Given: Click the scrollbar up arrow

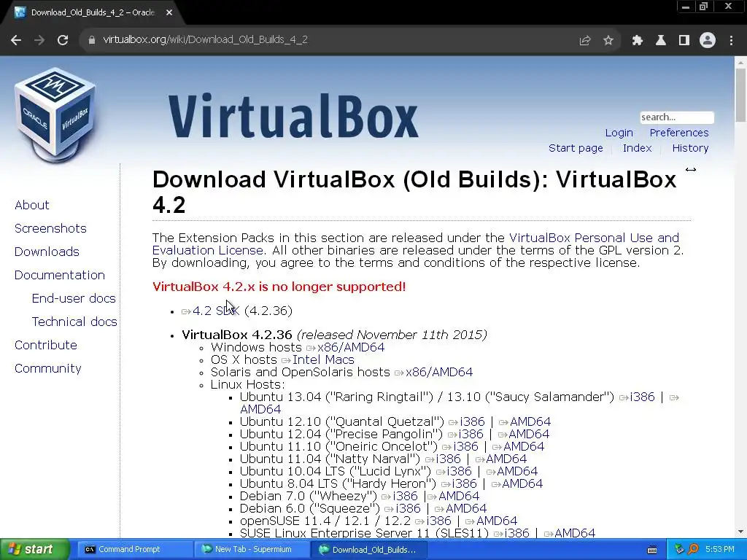Looking at the screenshot, I should [x=740, y=62].
